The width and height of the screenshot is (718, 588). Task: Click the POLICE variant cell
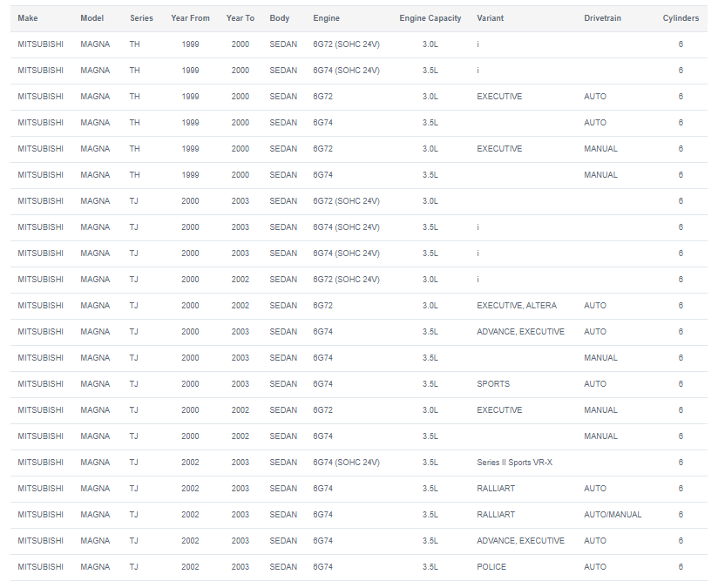491,567
